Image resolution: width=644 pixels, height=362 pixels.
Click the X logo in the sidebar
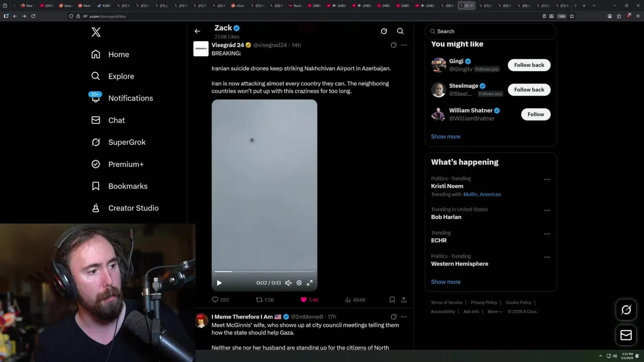(x=96, y=32)
